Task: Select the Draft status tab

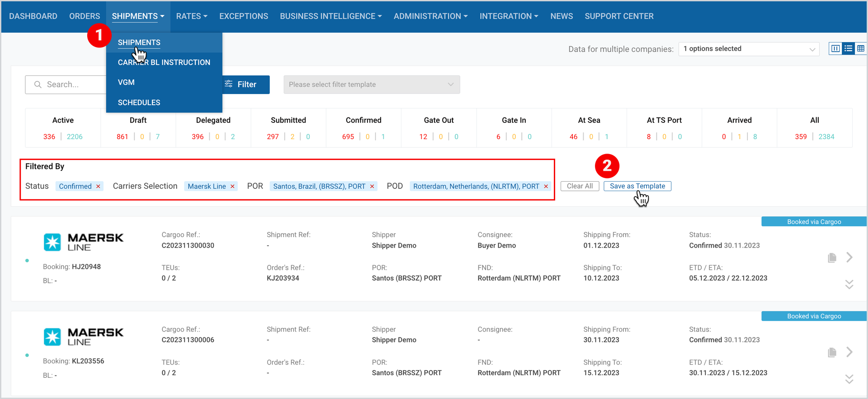Action: pos(138,128)
